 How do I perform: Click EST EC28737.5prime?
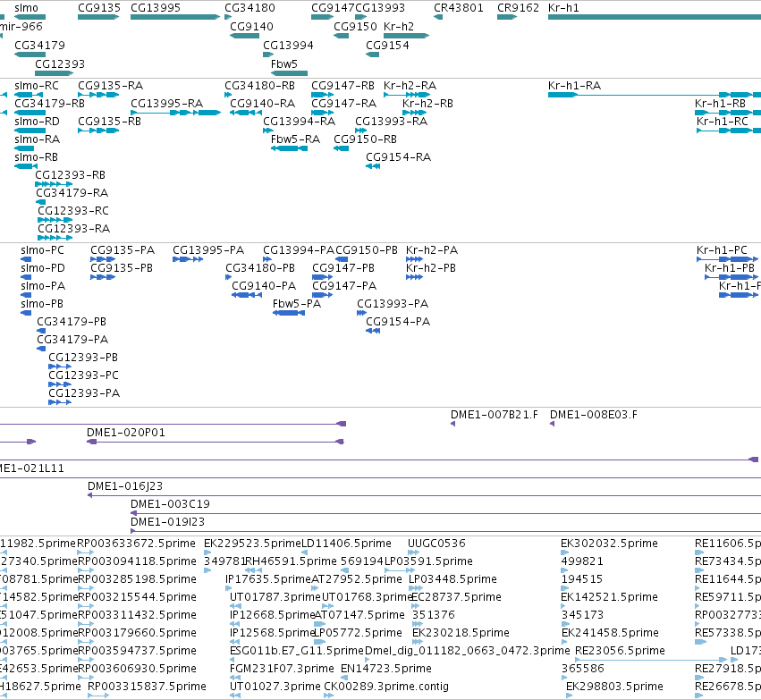click(456, 597)
